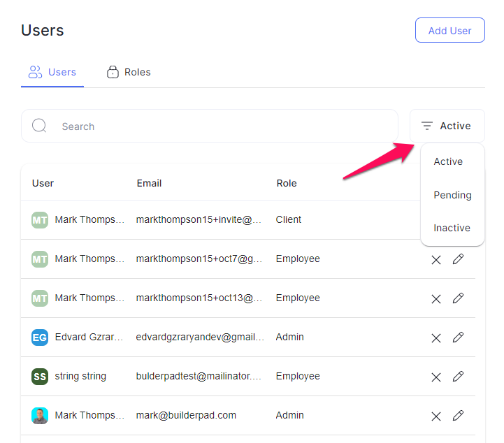Click the Admin role for Edvard Gzrar

point(289,337)
